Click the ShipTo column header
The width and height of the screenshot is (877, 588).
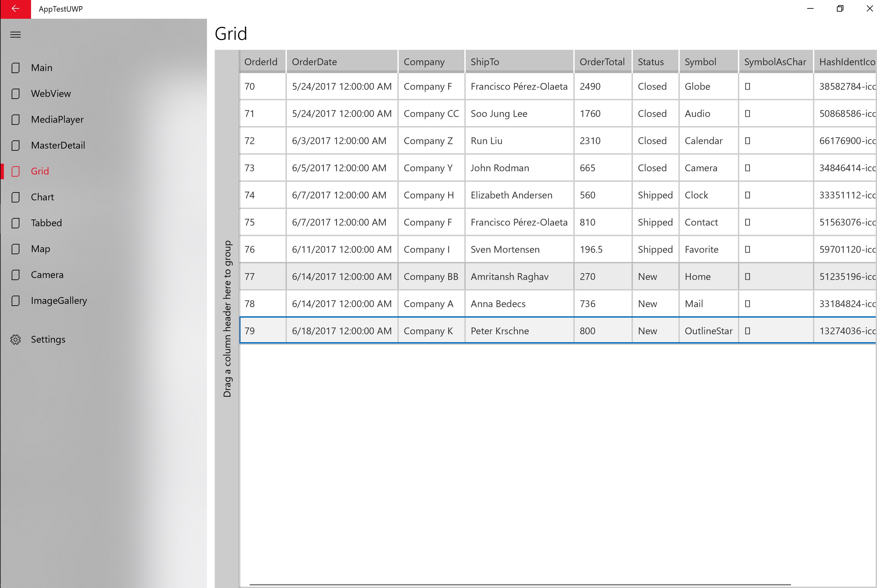(519, 62)
